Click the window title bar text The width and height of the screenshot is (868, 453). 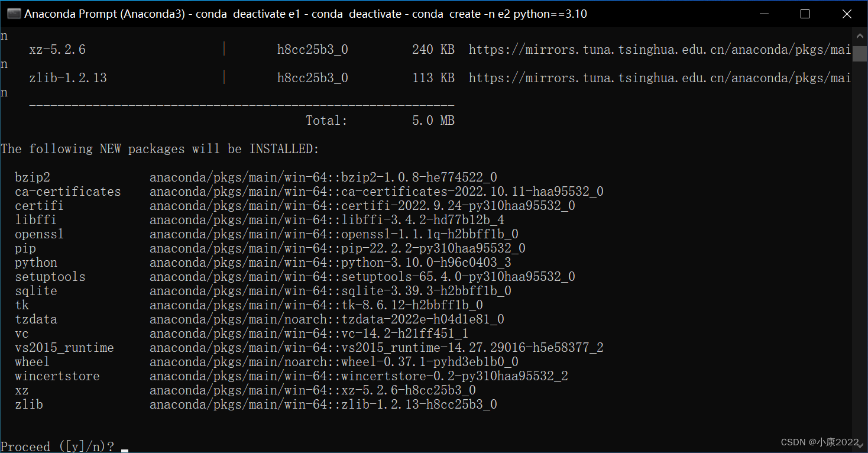coord(305,14)
